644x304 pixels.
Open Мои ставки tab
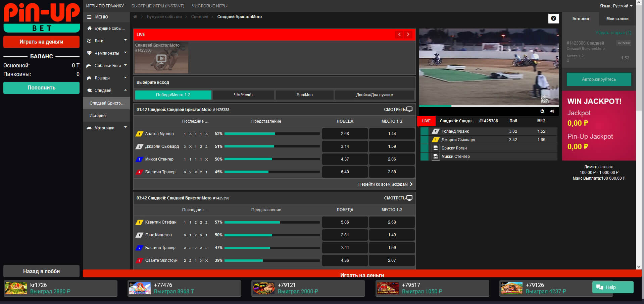click(617, 19)
